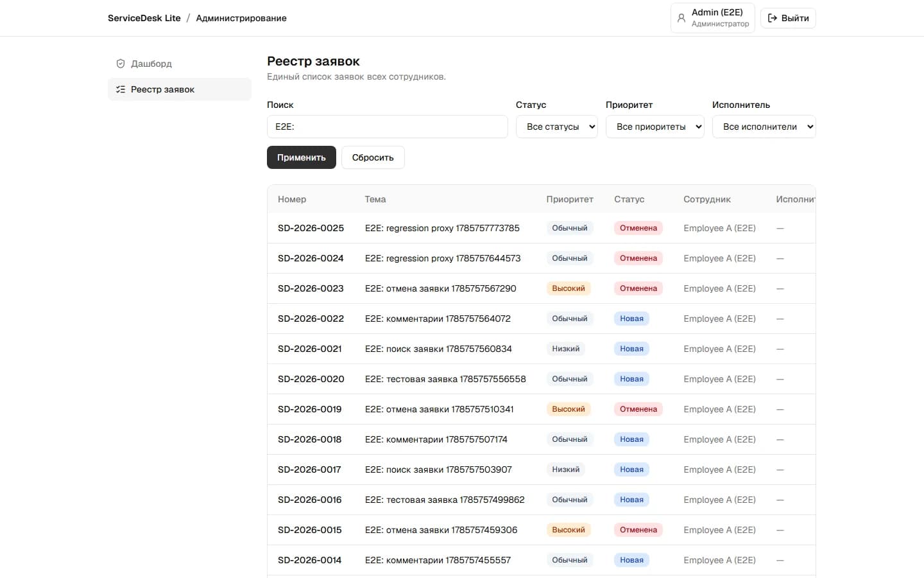Screen dimensions: 924x578
Task: Click the user avatar icon for Admin (E2E)
Action: click(681, 18)
